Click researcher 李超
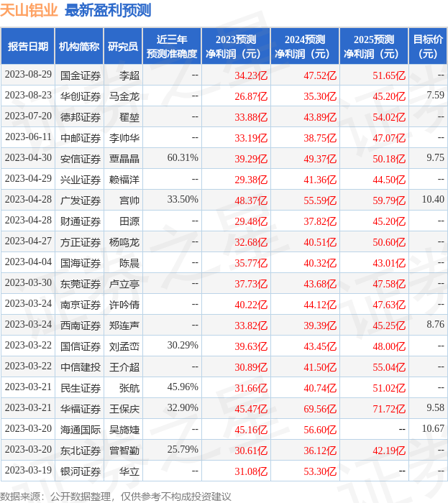448x503 pixels. point(129,75)
